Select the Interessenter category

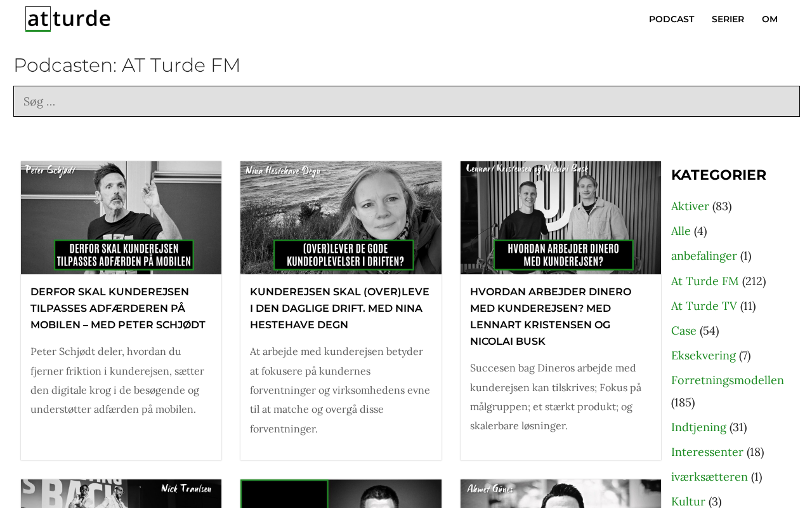click(707, 452)
